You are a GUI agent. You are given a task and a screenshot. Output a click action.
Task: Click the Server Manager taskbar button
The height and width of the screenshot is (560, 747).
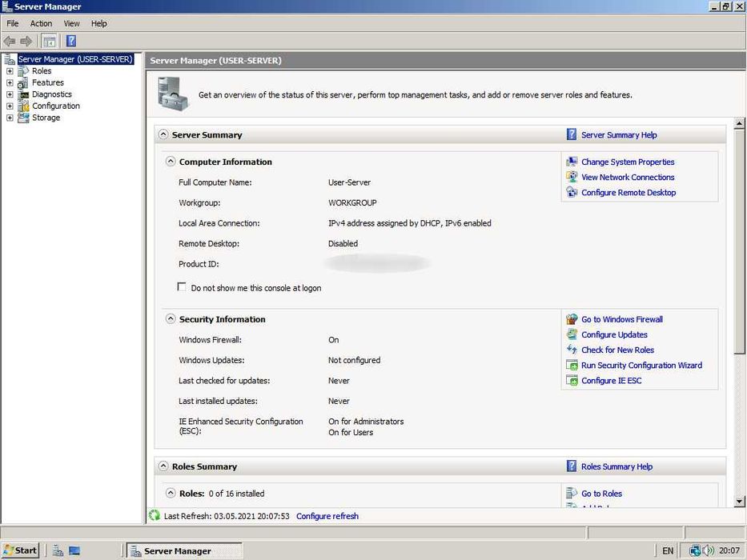[184, 551]
